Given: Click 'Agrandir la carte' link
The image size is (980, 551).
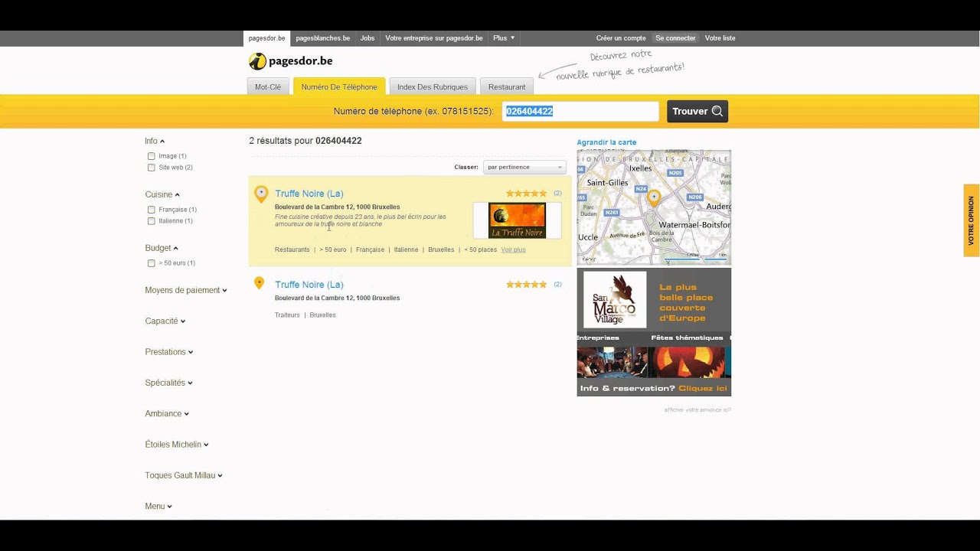Looking at the screenshot, I should tap(606, 142).
